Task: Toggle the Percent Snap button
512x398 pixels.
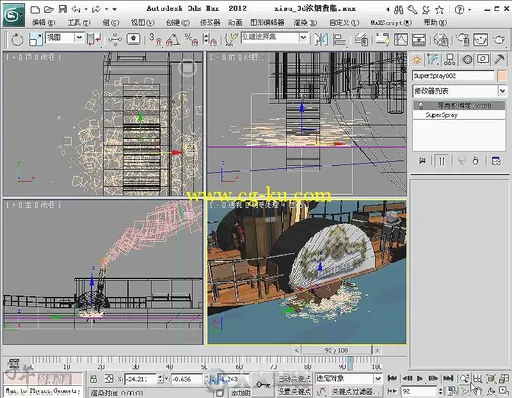Action: point(191,39)
